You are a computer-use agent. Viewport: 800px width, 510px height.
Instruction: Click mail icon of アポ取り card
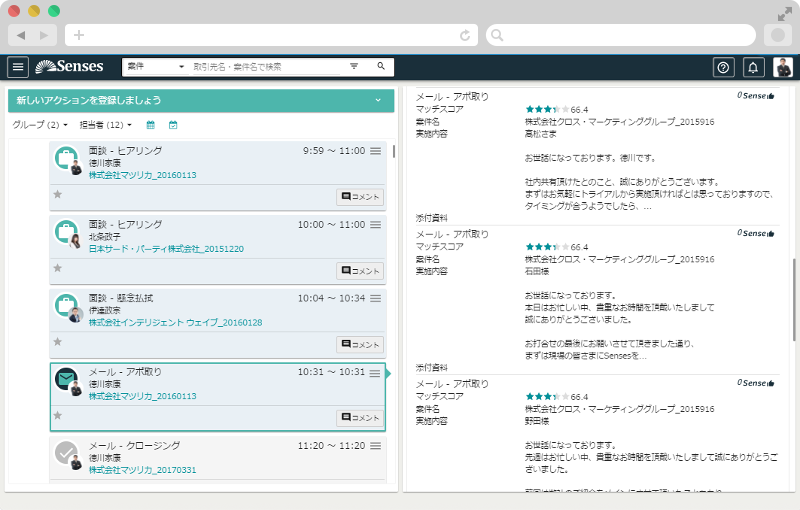(x=66, y=379)
